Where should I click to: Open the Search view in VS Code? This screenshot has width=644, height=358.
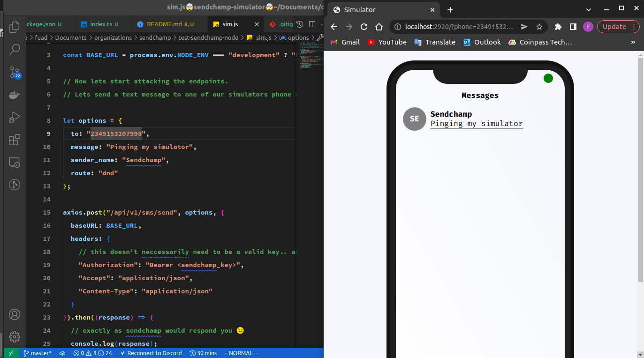[x=15, y=49]
